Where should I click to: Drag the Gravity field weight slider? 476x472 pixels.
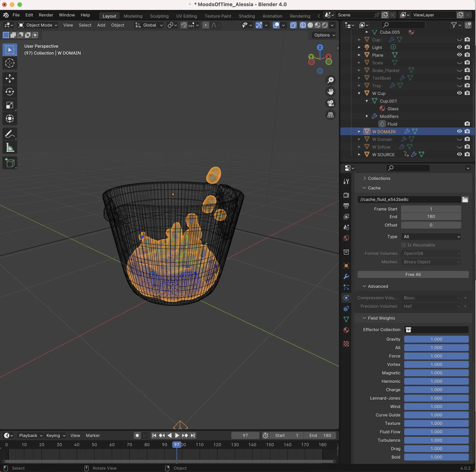(436, 339)
